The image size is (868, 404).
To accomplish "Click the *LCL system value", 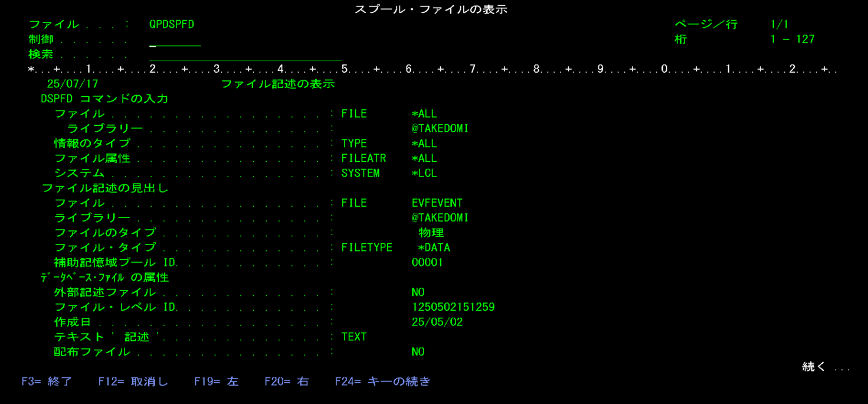I will point(424,173).
